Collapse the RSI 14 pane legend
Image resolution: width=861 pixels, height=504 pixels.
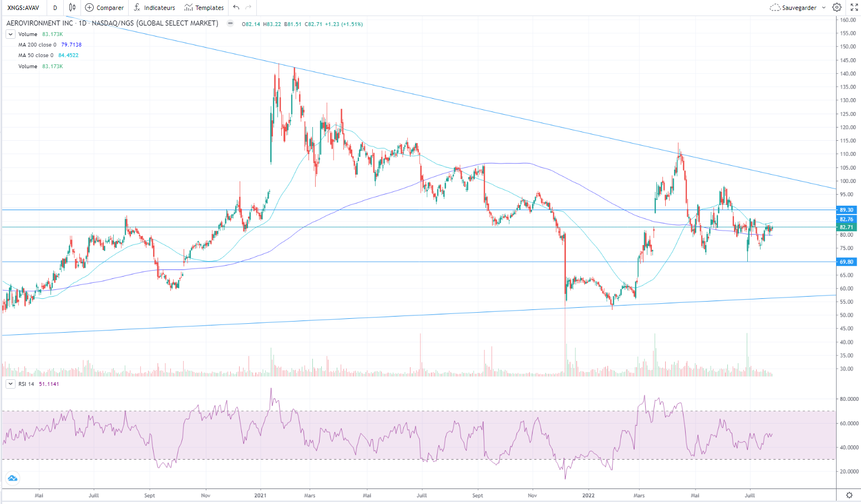10,384
